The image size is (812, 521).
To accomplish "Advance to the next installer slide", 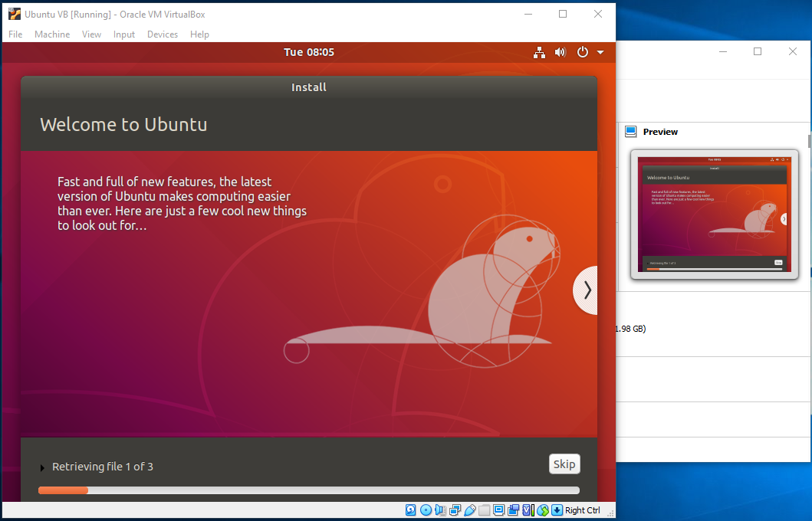I will coord(586,290).
